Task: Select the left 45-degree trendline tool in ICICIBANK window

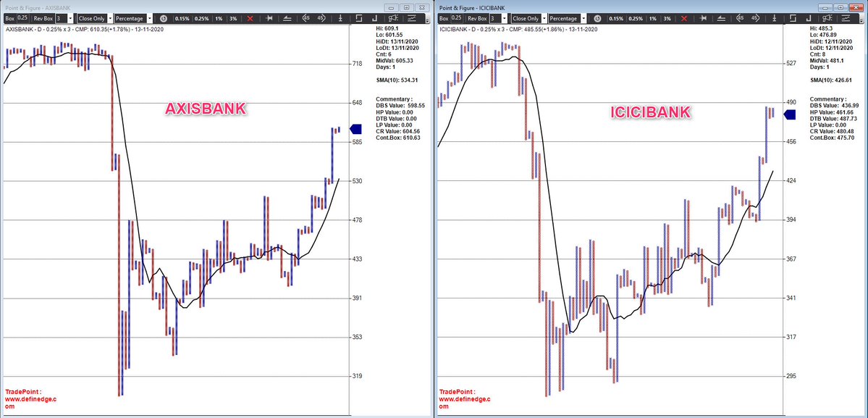Action: pos(740,18)
